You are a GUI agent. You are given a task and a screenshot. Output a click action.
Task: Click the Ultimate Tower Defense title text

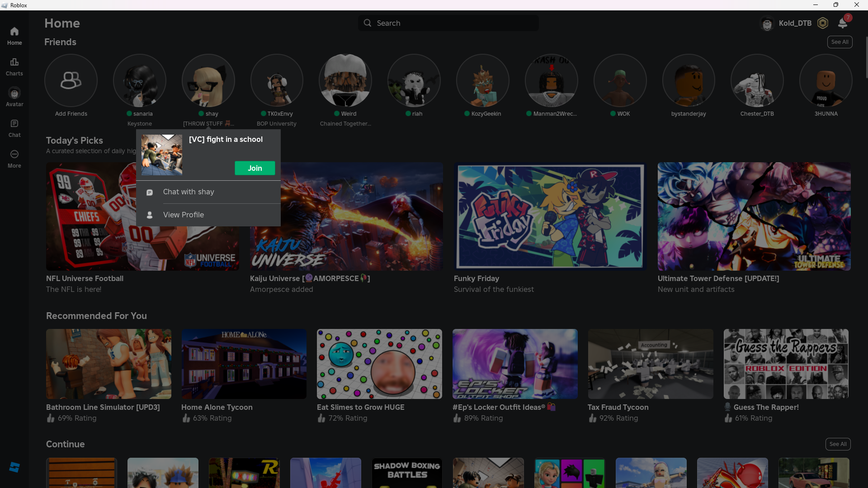click(718, 279)
